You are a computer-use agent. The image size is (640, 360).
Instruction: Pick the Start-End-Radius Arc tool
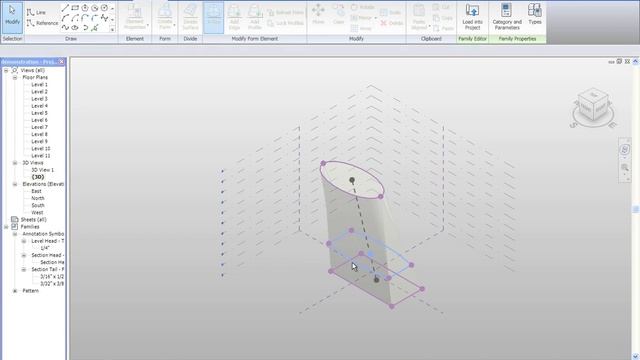click(65, 18)
